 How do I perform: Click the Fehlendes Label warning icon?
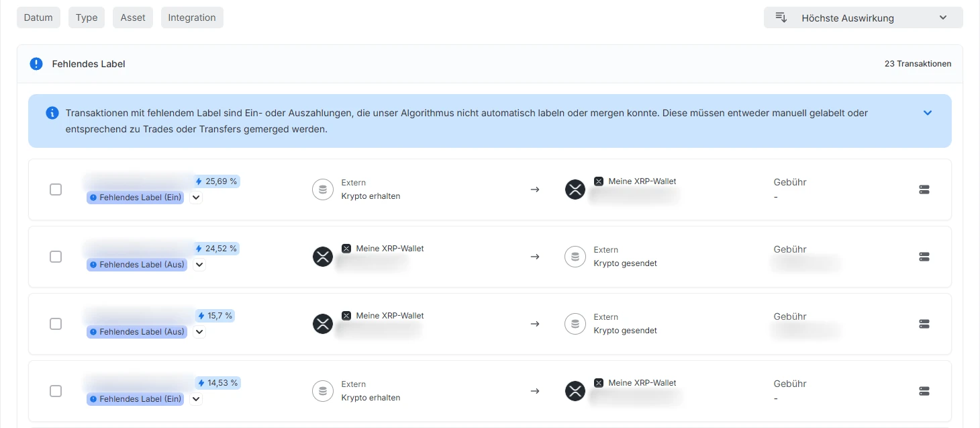tap(36, 64)
